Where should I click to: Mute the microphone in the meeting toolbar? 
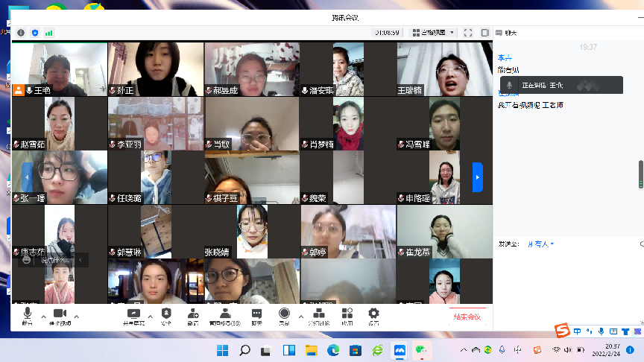pos(28,315)
